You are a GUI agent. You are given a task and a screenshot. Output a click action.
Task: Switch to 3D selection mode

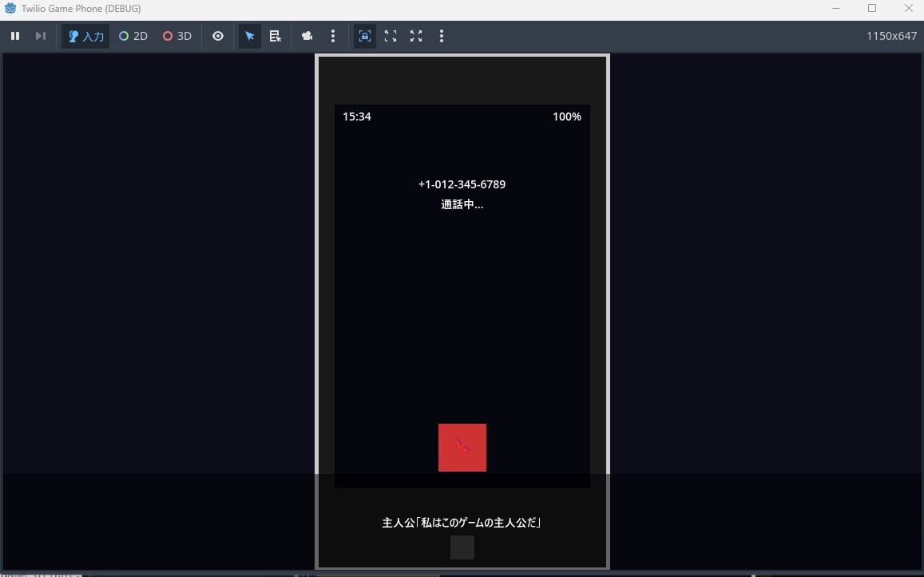176,36
